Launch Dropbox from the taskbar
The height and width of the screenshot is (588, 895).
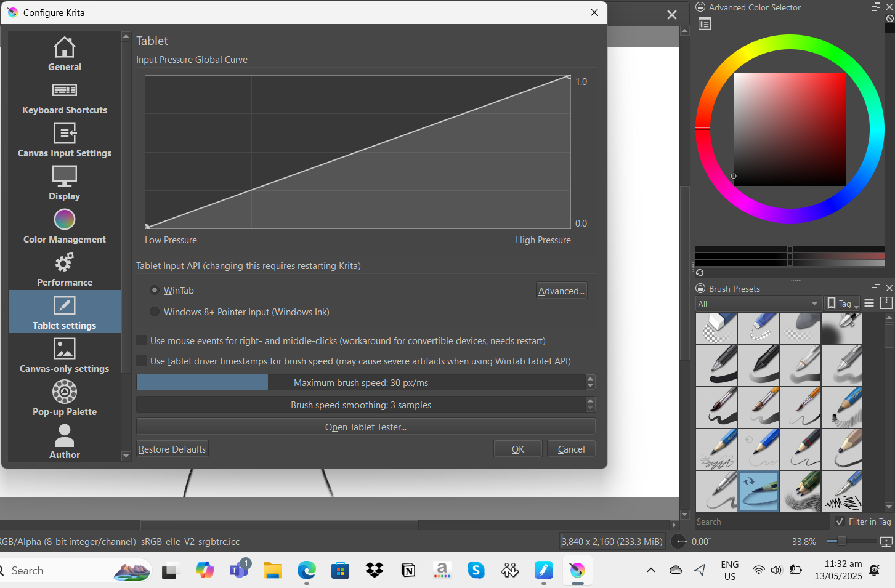pos(375,571)
